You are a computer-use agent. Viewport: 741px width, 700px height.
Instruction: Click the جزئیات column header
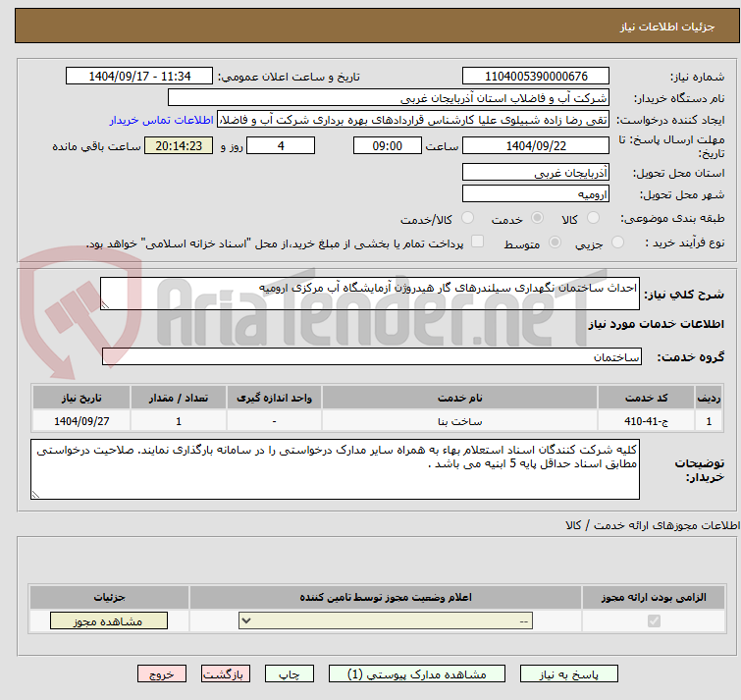coord(109,598)
